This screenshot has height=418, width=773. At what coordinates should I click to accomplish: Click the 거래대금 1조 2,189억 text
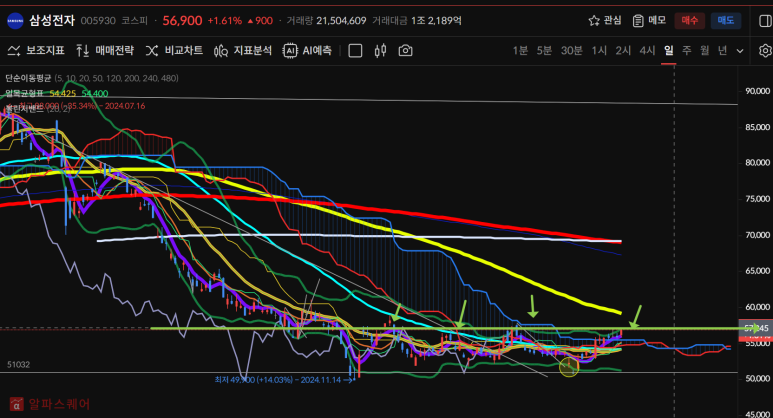[417, 21]
